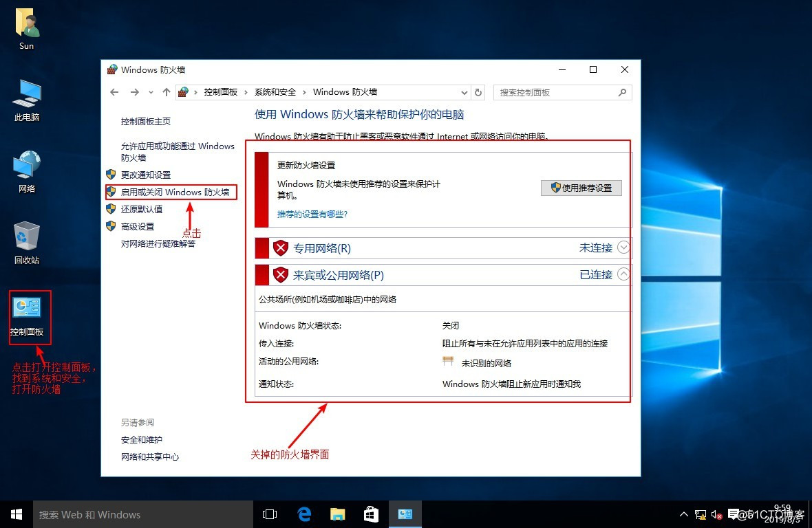This screenshot has height=528, width=812.
Task: Click the volume tray icon
Action: 717,514
